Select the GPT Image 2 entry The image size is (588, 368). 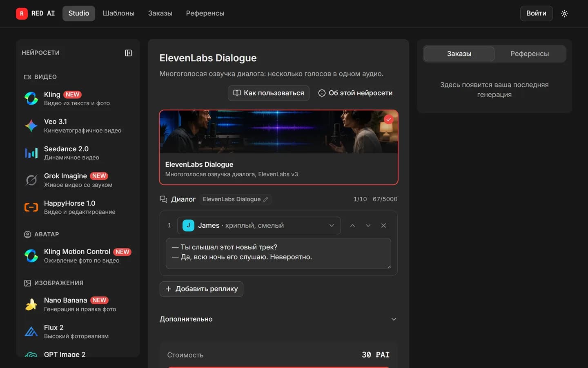click(78, 354)
